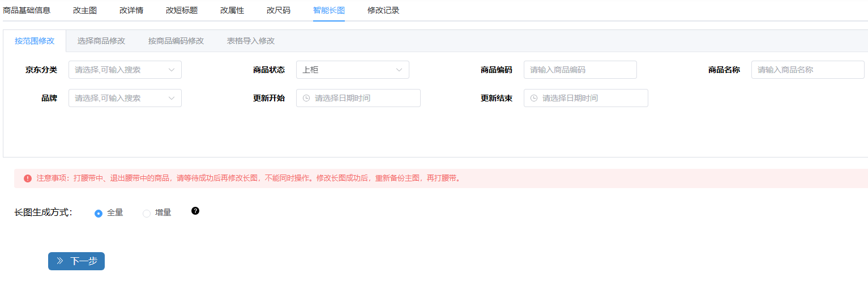Open the 表格导入修改 sub-tab
The image size is (868, 285).
pos(251,41)
